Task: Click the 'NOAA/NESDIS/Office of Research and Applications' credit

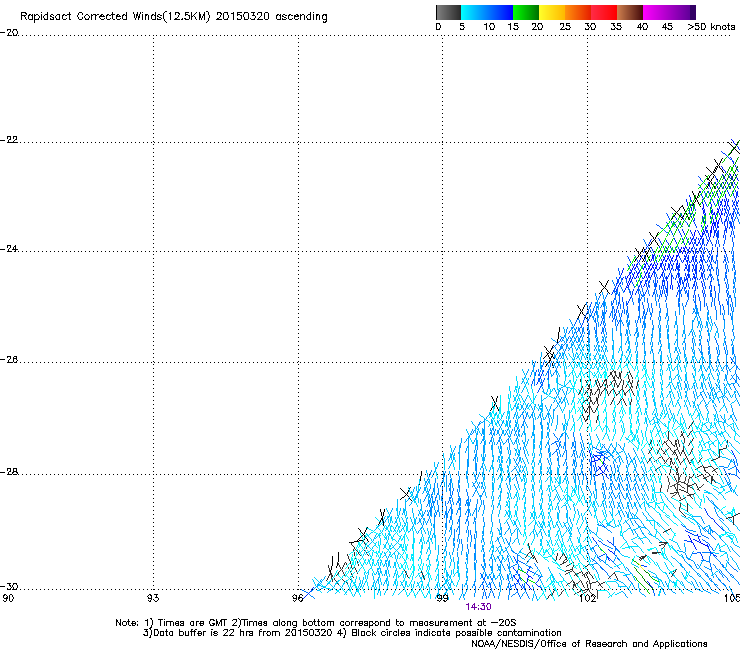Action: (589, 644)
